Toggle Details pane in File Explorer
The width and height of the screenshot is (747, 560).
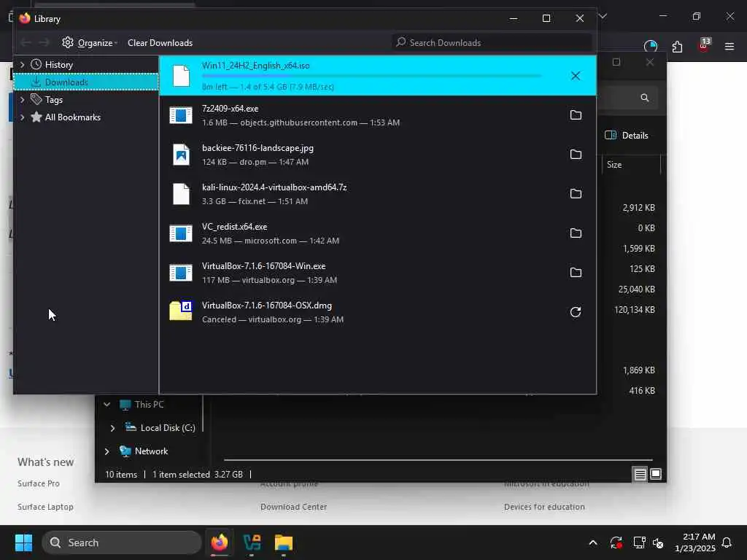[x=627, y=135]
